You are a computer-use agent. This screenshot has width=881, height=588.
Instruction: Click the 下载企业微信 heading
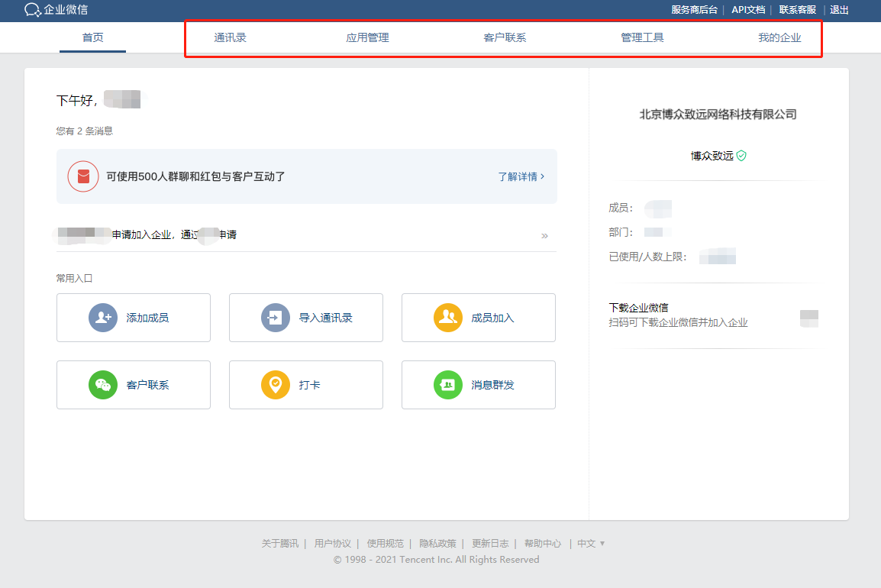click(638, 308)
